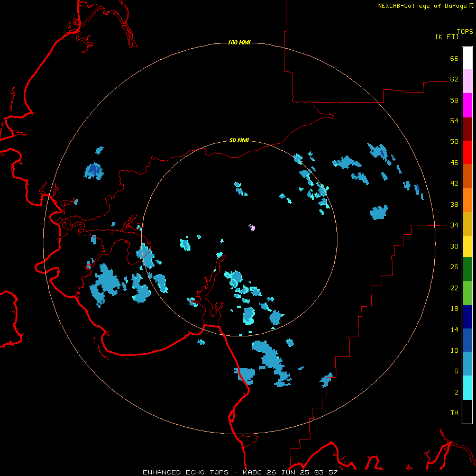This screenshot has height=476, width=476.
Task: Click the 58 legend value
Action: point(454,100)
